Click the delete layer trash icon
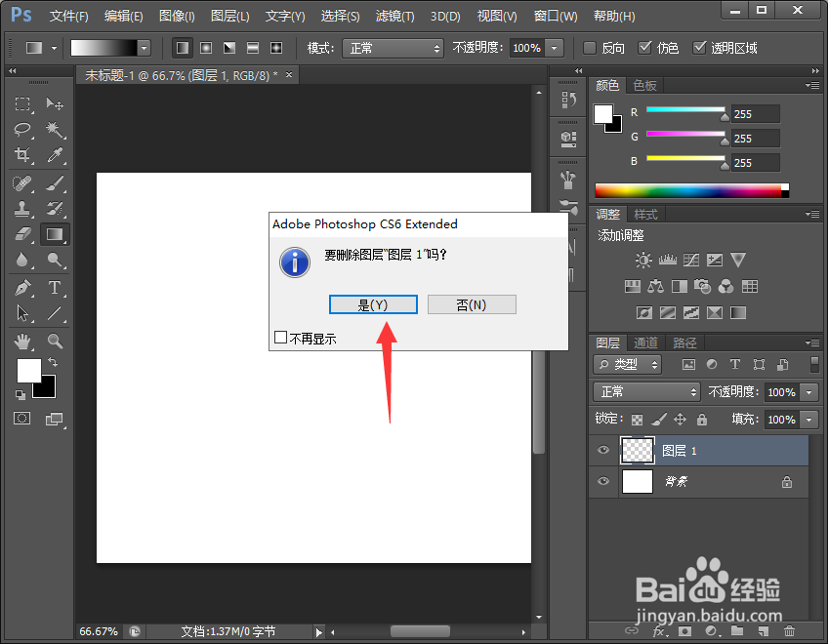Viewport: 828px width, 644px height. [x=789, y=630]
